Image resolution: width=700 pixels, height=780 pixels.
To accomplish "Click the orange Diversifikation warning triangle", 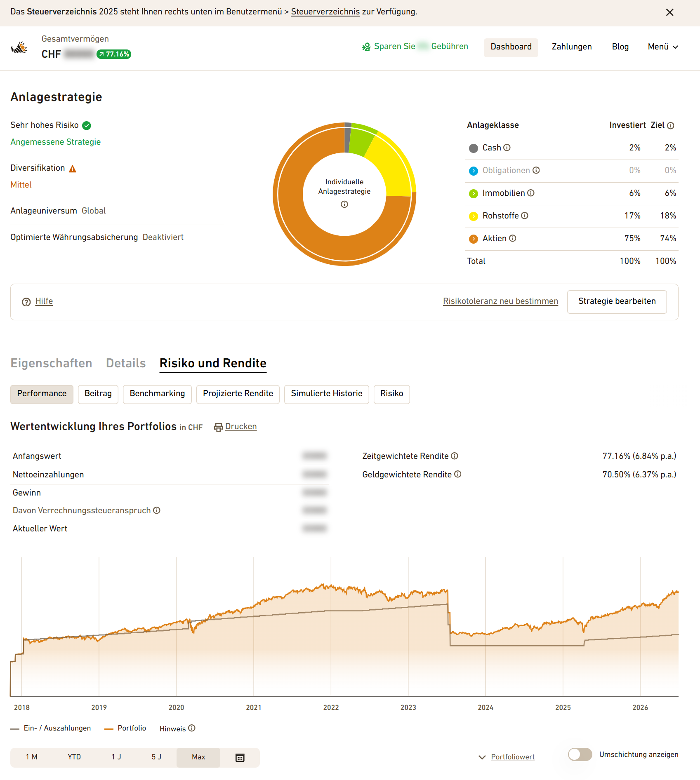I will 73,169.
